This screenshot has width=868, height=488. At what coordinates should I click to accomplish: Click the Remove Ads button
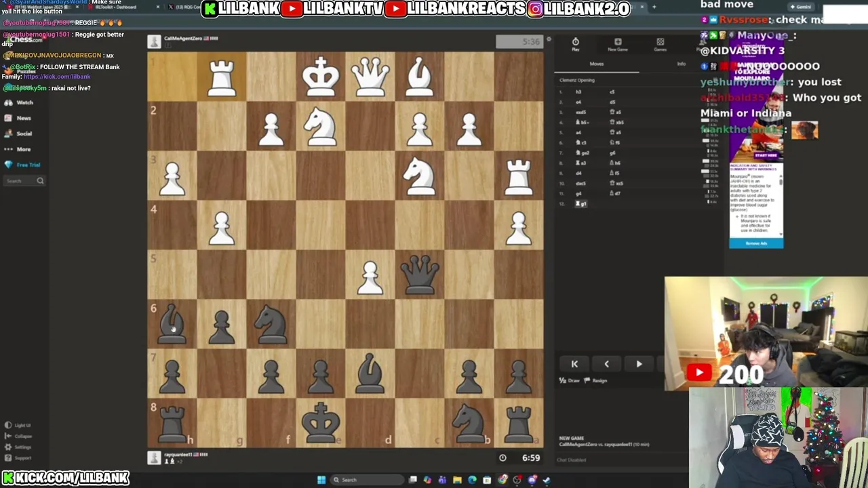coord(756,243)
